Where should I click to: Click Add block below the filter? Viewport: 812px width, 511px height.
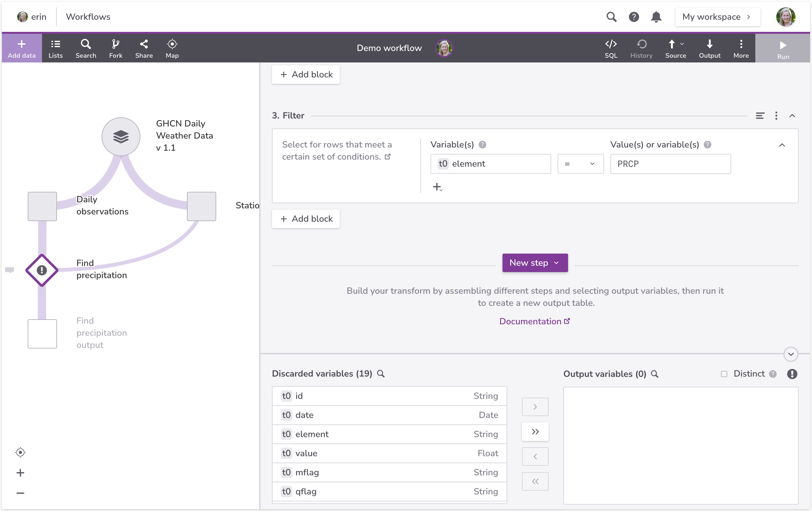305,219
